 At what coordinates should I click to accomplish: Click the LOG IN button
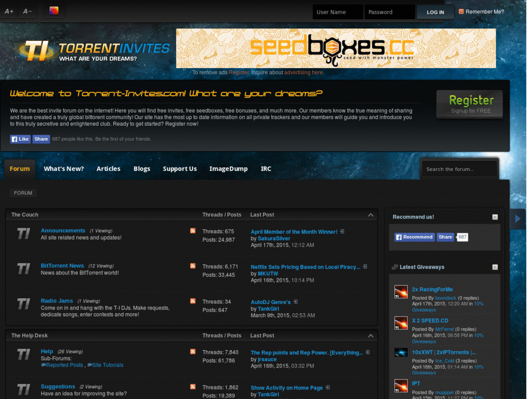[435, 12]
